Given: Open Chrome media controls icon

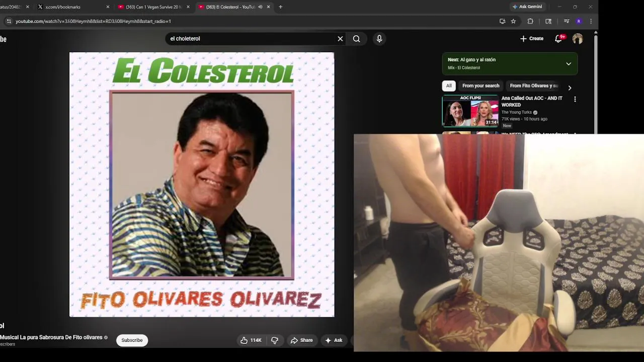Looking at the screenshot, I should tap(567, 21).
